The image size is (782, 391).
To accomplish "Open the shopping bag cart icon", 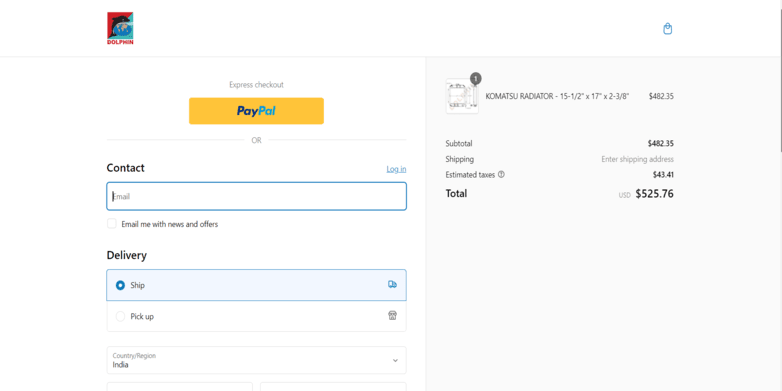I will coord(667,29).
